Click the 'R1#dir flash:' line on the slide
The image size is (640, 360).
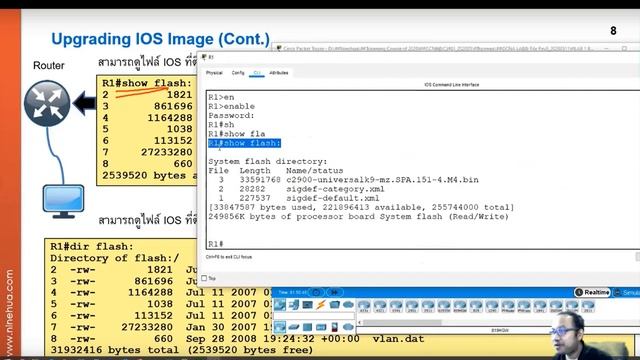92,247
